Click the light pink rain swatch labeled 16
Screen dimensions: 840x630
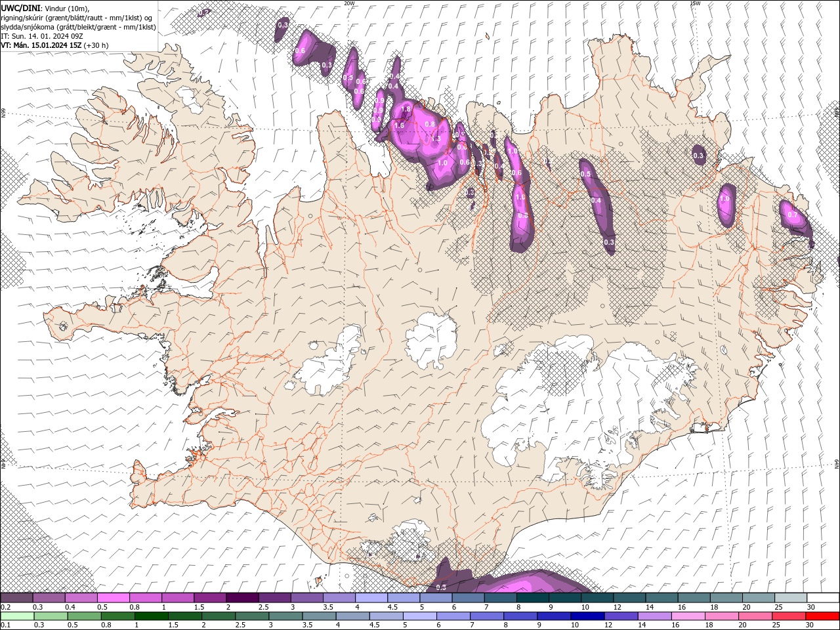687,616
